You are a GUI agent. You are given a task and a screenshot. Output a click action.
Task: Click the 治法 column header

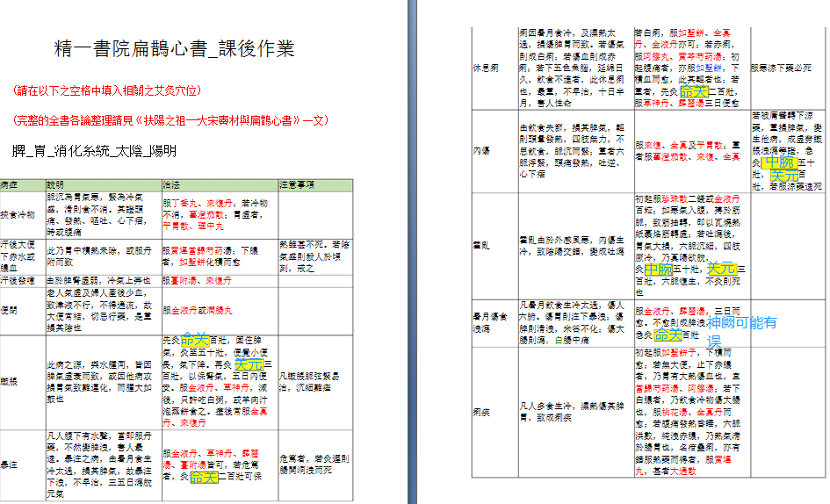pyautogui.click(x=220, y=184)
